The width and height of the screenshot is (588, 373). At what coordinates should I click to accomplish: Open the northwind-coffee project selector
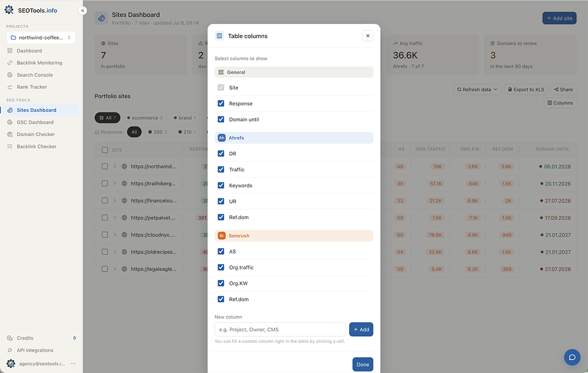coord(41,37)
